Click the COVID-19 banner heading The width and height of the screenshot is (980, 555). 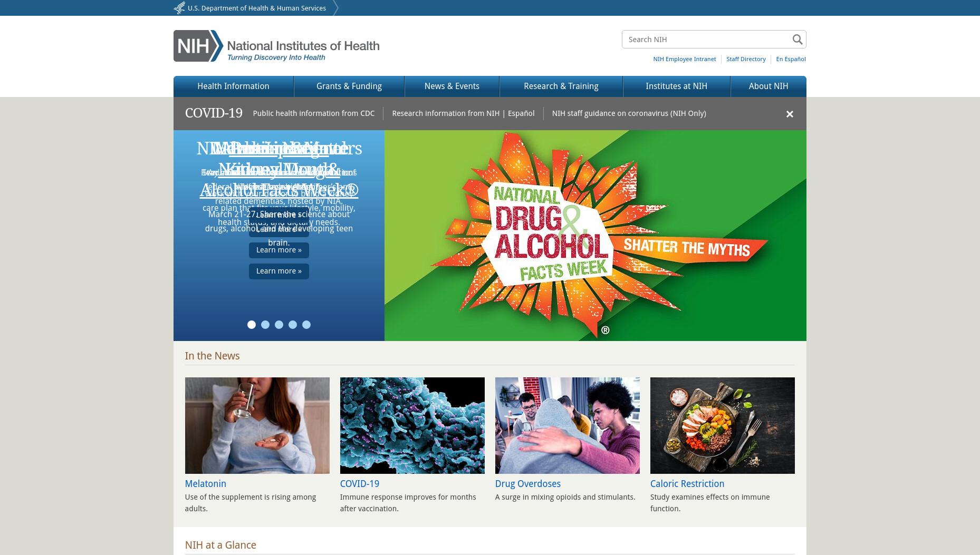point(214,113)
